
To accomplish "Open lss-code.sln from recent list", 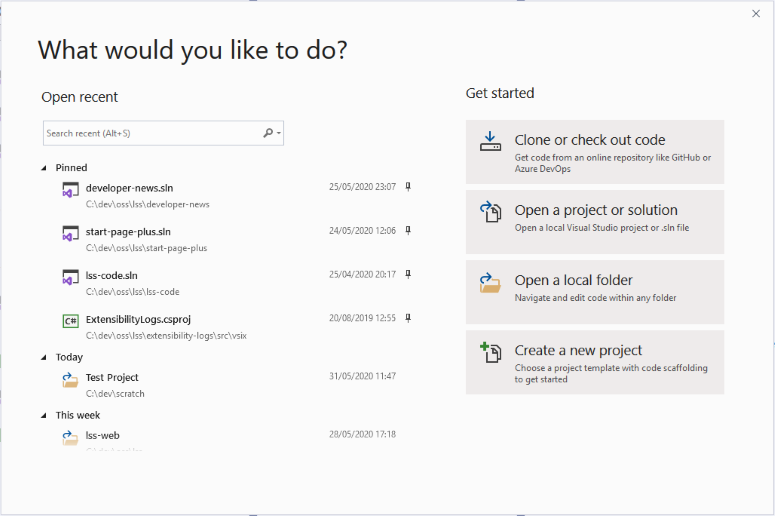I will click(112, 275).
